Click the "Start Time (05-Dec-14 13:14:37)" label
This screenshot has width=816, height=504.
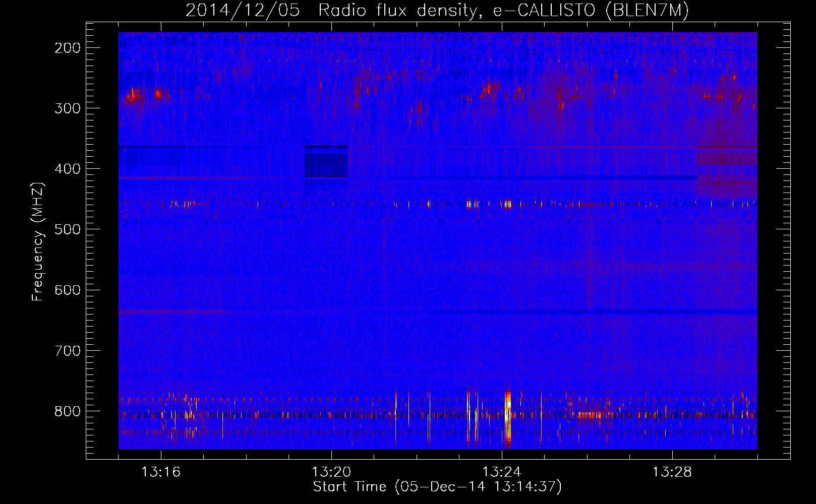click(x=437, y=487)
